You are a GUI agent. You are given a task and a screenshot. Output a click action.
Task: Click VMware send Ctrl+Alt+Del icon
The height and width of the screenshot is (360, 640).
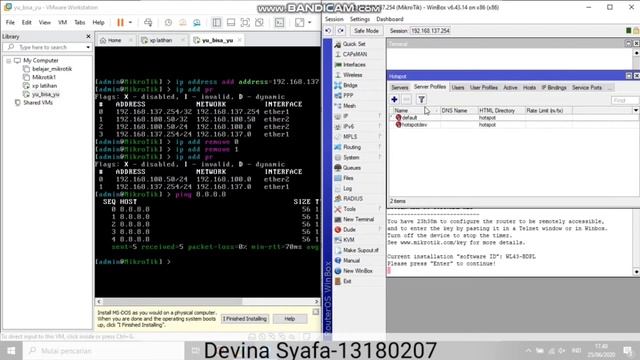click(x=148, y=22)
